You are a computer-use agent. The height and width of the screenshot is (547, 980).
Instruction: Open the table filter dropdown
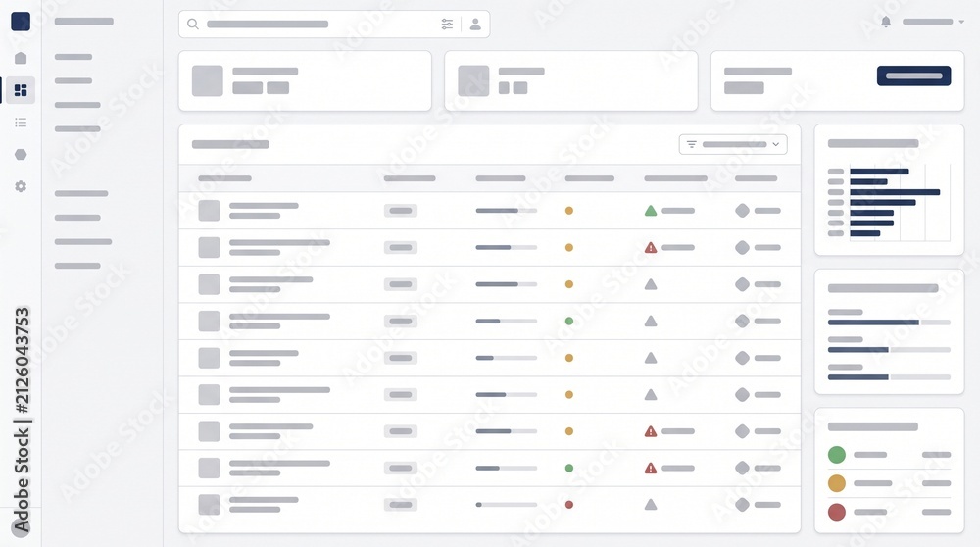pos(733,144)
